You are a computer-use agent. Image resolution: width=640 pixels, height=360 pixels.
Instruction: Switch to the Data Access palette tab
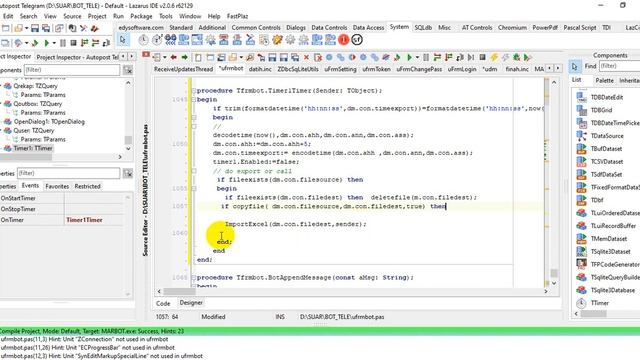click(x=368, y=27)
